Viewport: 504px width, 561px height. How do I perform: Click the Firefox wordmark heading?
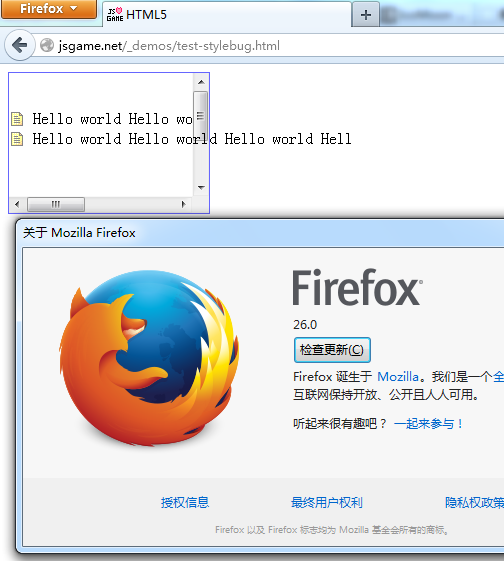click(x=357, y=287)
